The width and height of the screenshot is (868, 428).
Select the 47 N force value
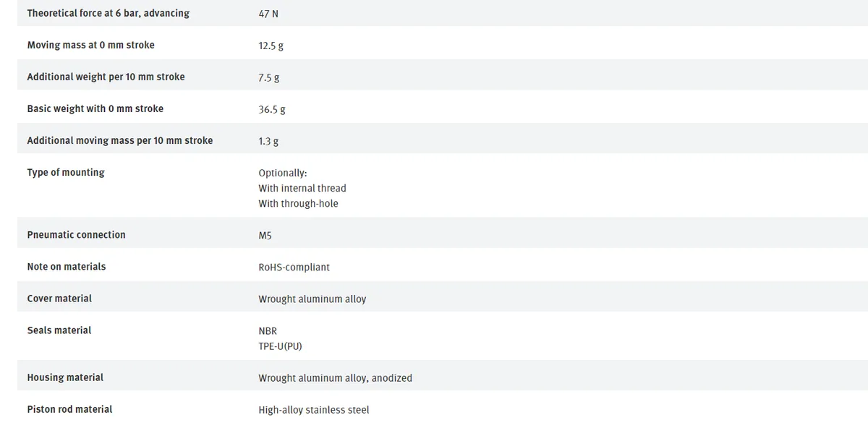(268, 14)
